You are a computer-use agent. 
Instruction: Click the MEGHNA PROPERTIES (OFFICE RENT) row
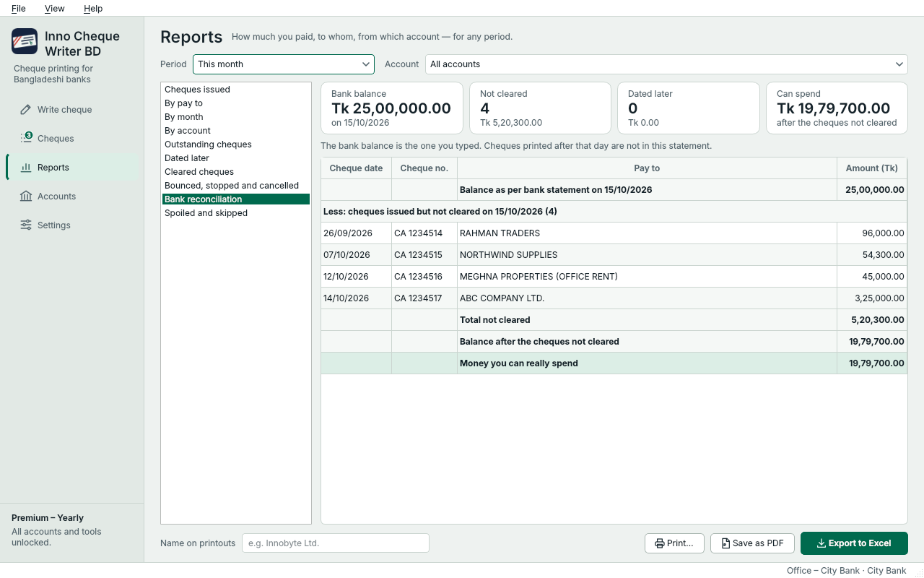(x=614, y=277)
